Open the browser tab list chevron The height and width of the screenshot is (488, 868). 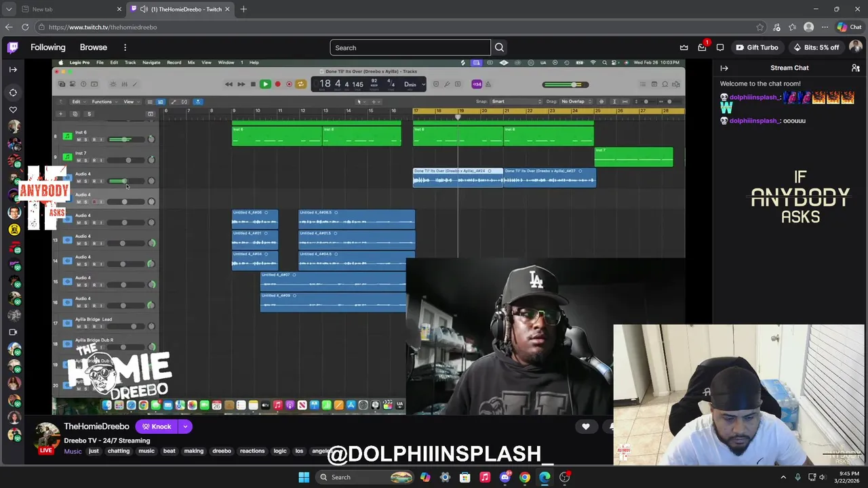pyautogui.click(x=9, y=9)
